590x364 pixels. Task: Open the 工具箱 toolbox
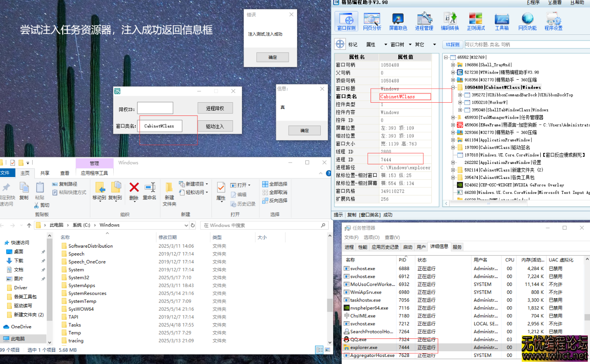click(502, 21)
